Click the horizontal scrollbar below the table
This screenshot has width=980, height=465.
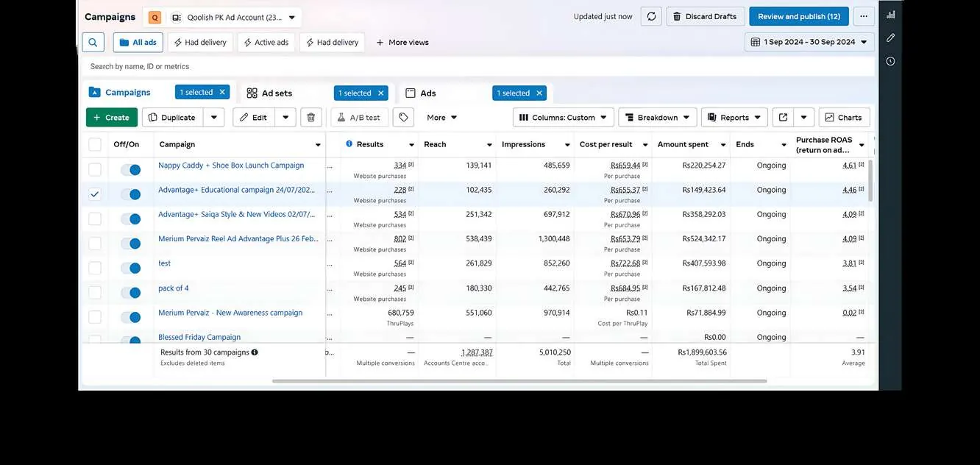click(519, 381)
